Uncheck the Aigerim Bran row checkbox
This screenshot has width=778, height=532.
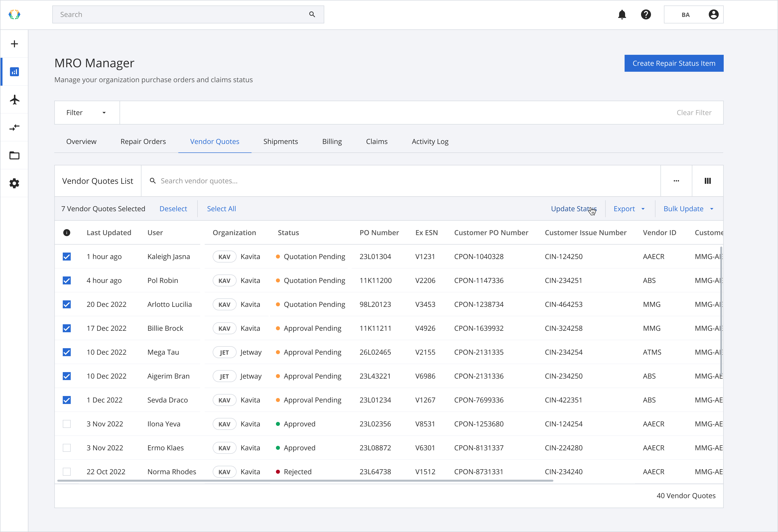coord(67,376)
